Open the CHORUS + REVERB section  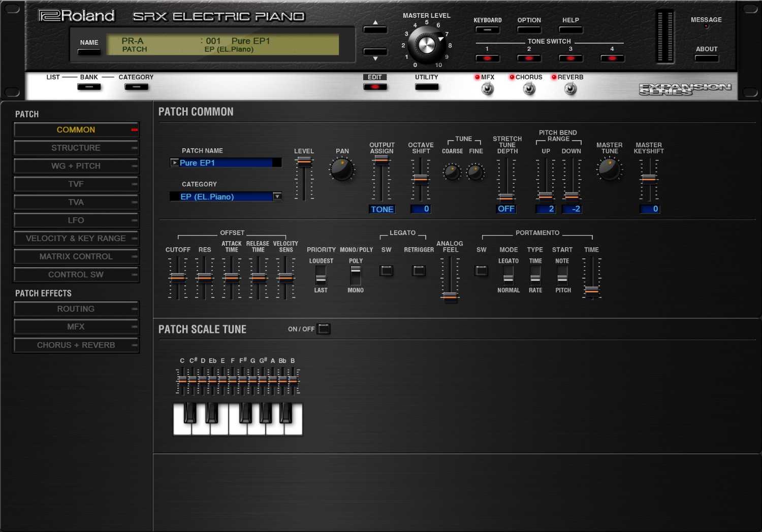click(x=76, y=345)
